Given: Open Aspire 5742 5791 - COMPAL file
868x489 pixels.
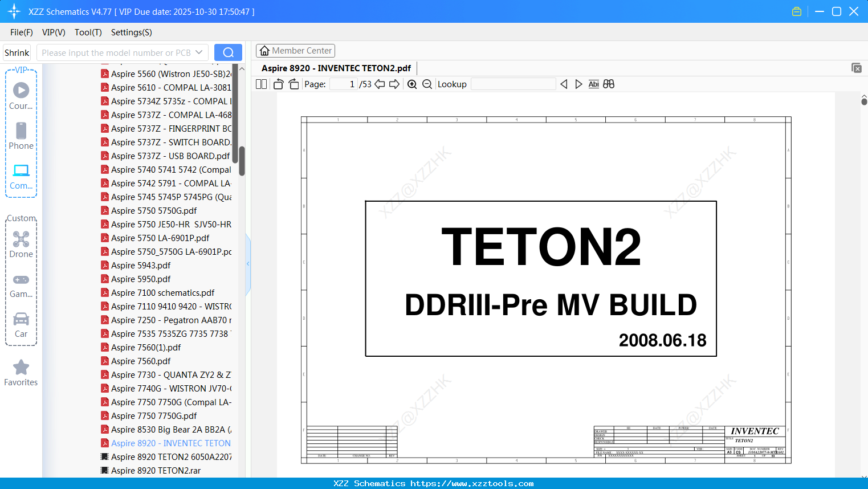Looking at the screenshot, I should 166,184.
